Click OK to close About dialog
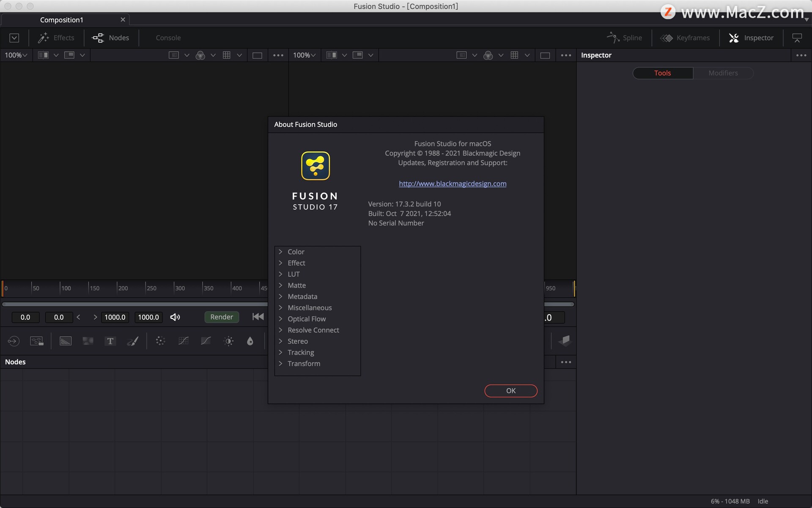 (x=511, y=390)
